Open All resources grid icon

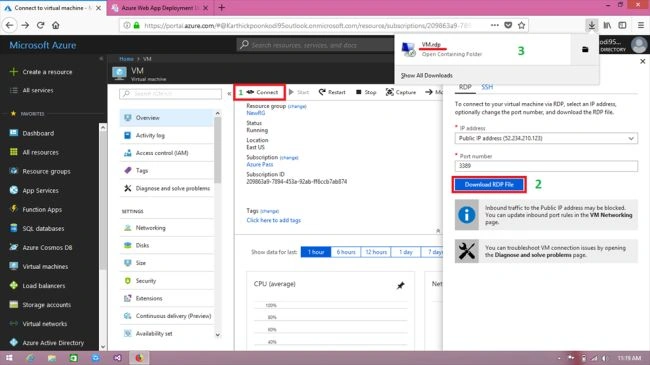point(14,152)
